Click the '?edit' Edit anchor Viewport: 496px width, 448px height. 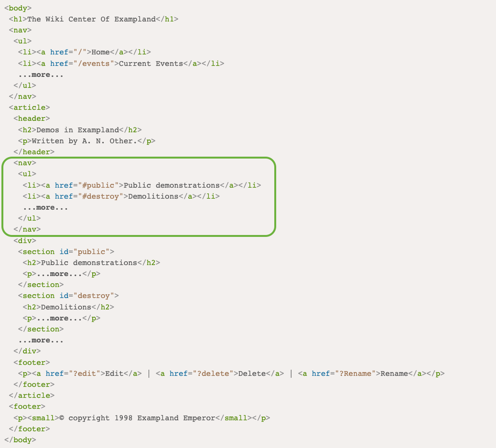click(86, 373)
